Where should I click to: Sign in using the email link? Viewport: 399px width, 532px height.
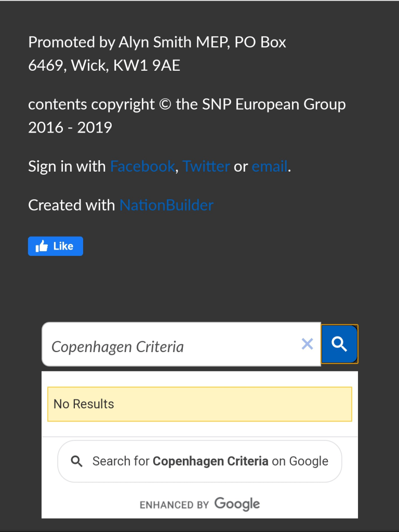coord(269,166)
